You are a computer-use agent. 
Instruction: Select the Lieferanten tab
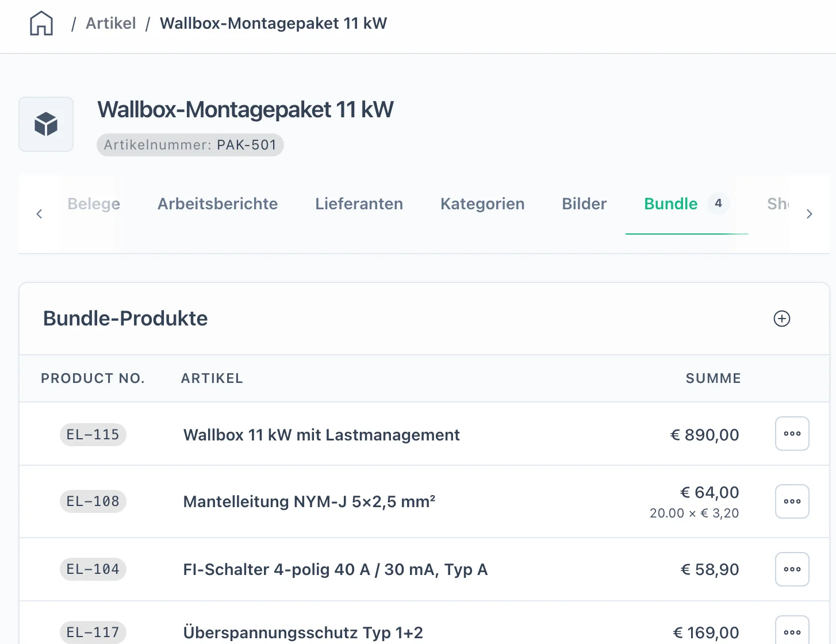tap(359, 204)
